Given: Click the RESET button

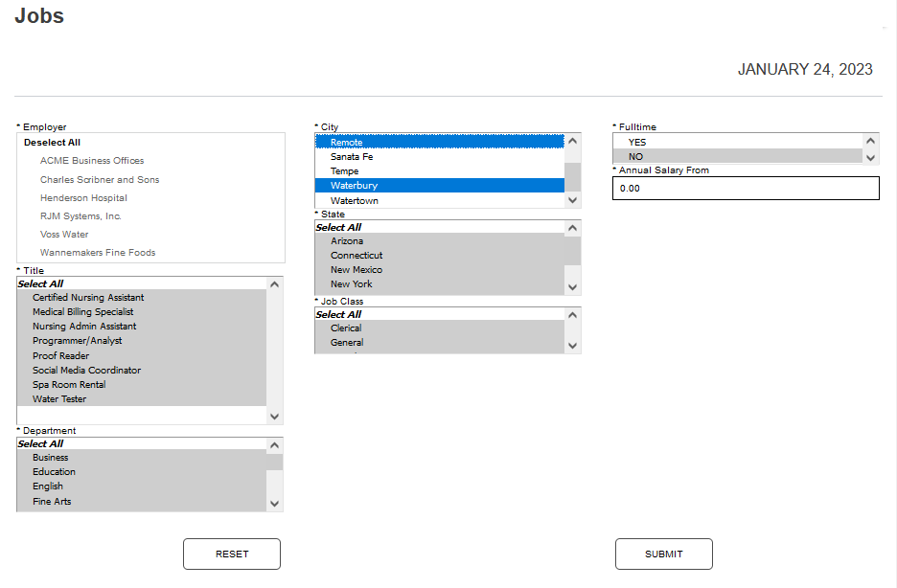Looking at the screenshot, I should click(231, 554).
